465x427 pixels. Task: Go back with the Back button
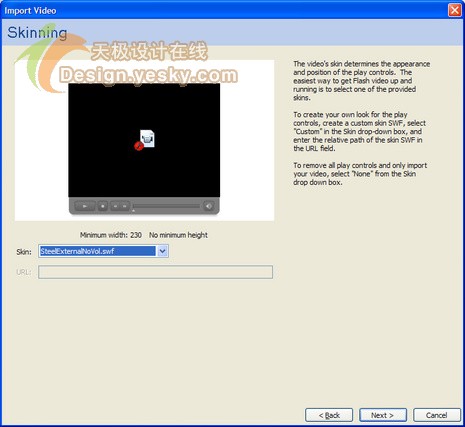(x=329, y=415)
